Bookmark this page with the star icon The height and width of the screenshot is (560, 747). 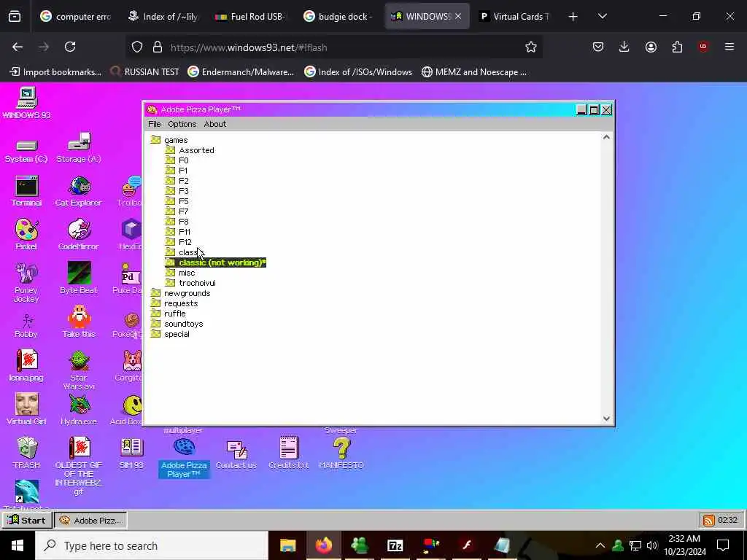(531, 47)
